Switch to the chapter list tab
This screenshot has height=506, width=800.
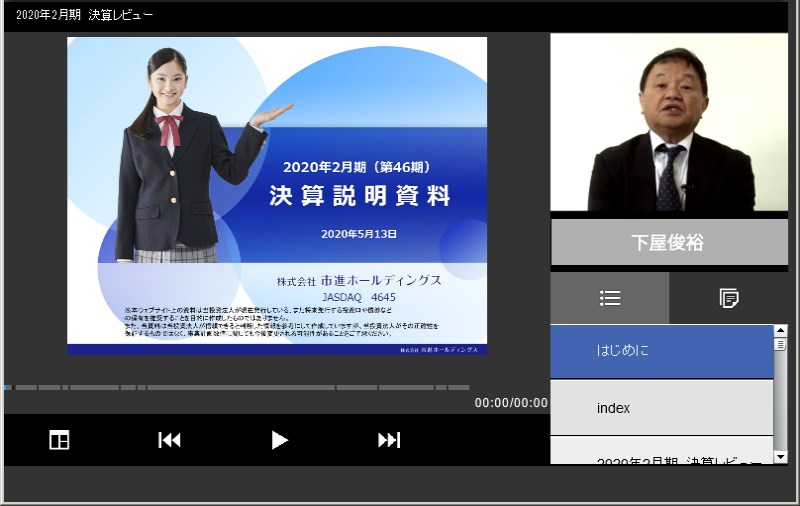tap(610, 298)
